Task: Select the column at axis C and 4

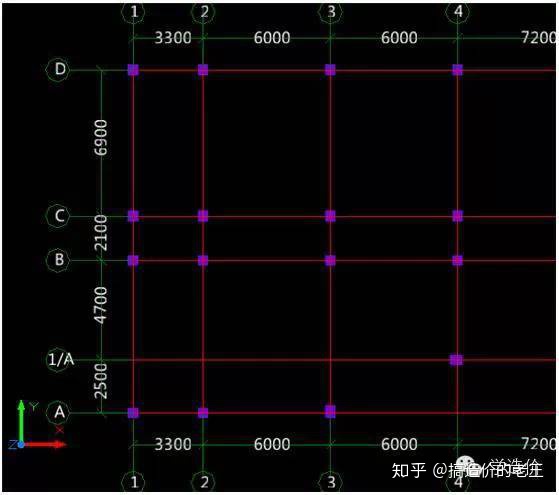Action: 458,216
